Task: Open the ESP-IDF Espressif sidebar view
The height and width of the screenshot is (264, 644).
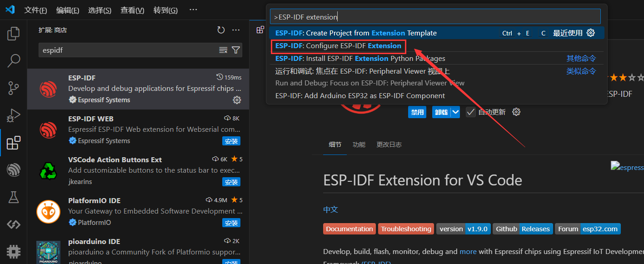Action: 13,170
